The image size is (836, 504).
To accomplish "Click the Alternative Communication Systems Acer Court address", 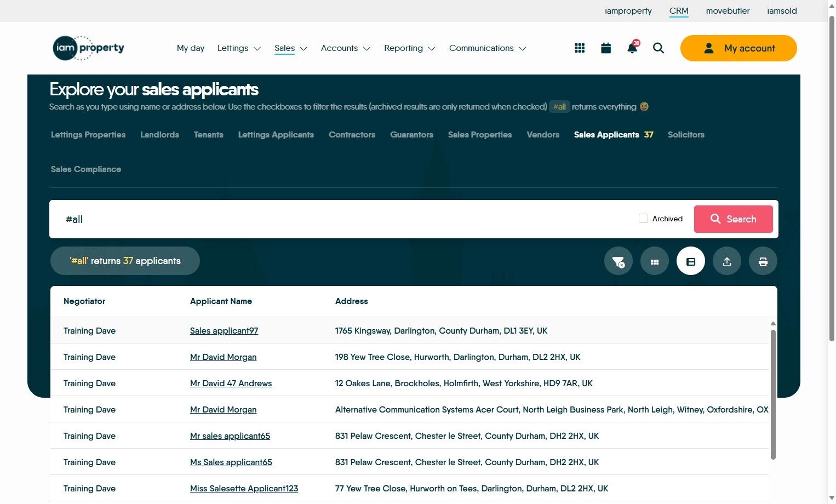I will tap(552, 410).
